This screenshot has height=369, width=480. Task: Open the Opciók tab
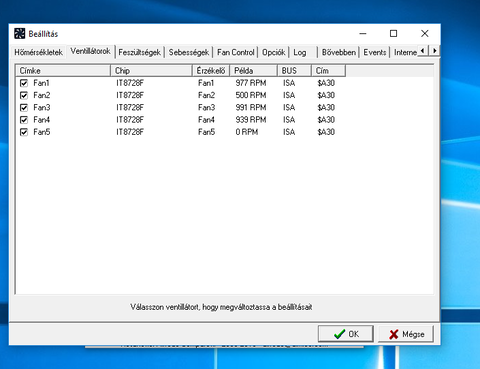click(x=273, y=52)
